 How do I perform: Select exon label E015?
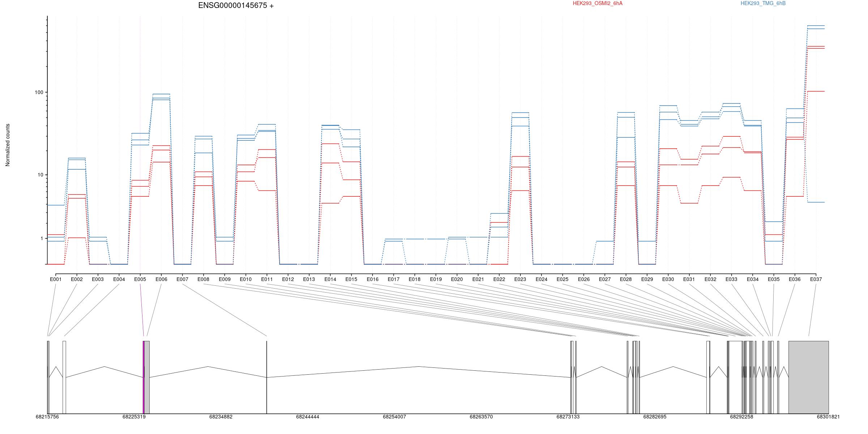coord(351,279)
